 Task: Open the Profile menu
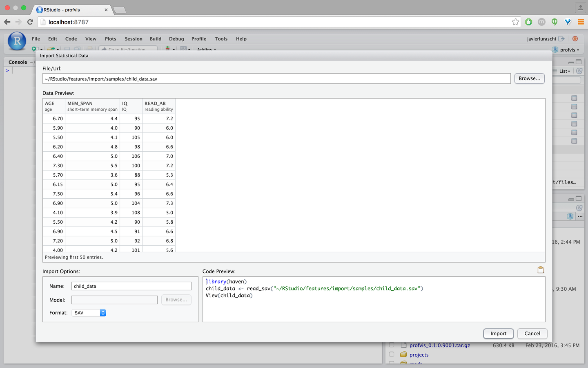pos(198,39)
